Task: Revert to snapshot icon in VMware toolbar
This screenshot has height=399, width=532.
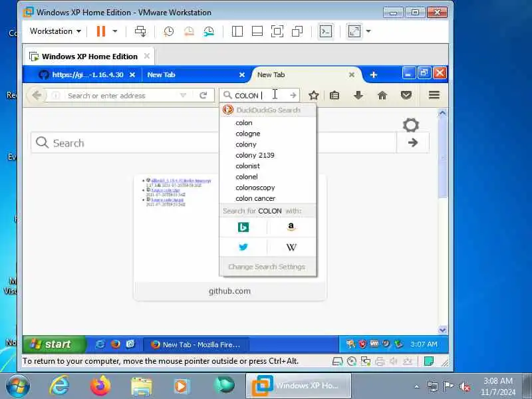Action: (189, 31)
